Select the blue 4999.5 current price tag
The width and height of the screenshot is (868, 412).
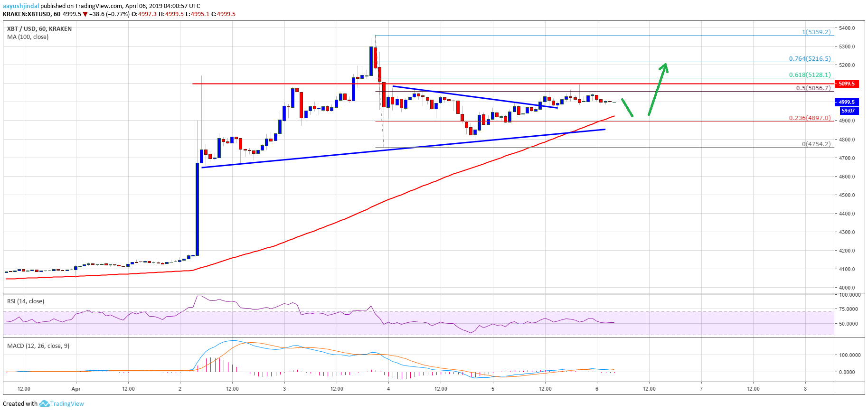pos(846,102)
